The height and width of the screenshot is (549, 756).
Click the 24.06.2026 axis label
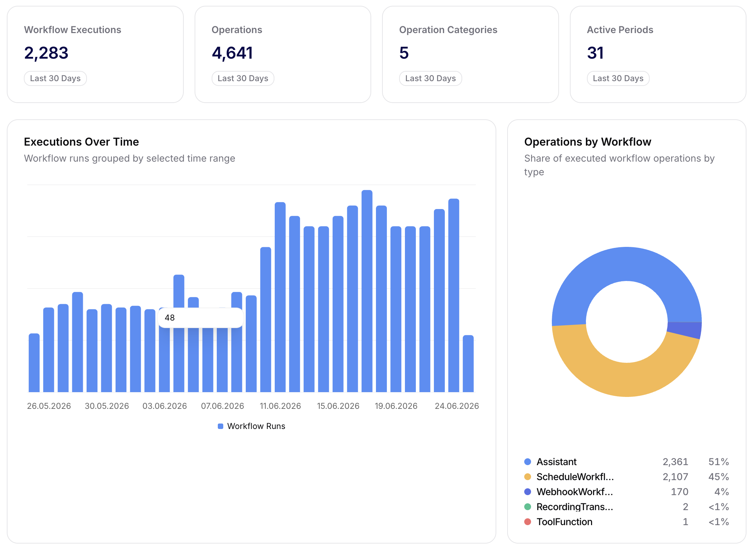457,406
